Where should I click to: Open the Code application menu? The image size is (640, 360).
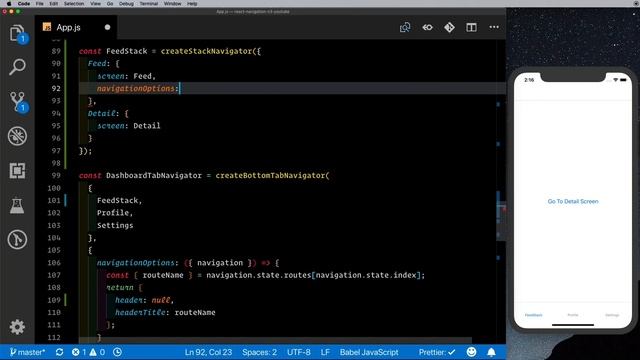coord(24,3)
